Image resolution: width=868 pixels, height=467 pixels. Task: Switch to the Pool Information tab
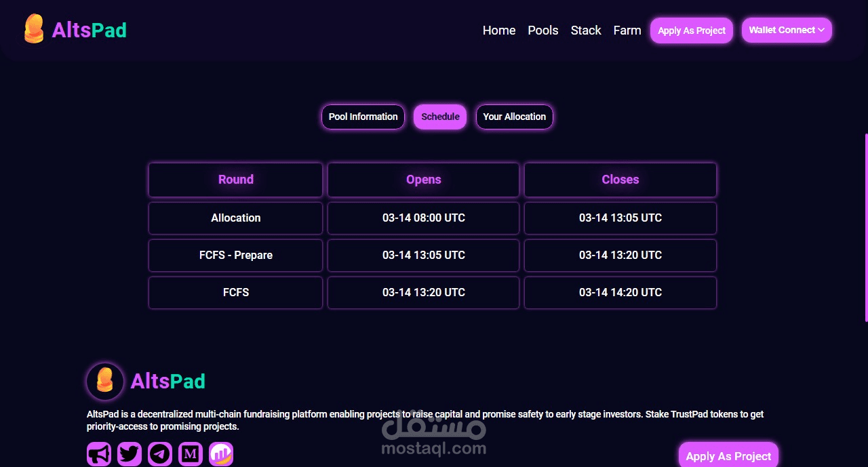[363, 117]
